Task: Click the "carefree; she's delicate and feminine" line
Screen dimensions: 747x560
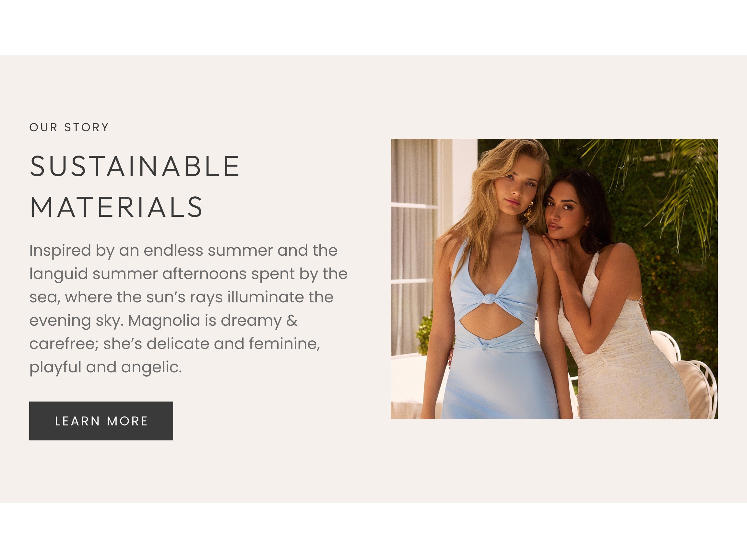Action: (x=175, y=344)
